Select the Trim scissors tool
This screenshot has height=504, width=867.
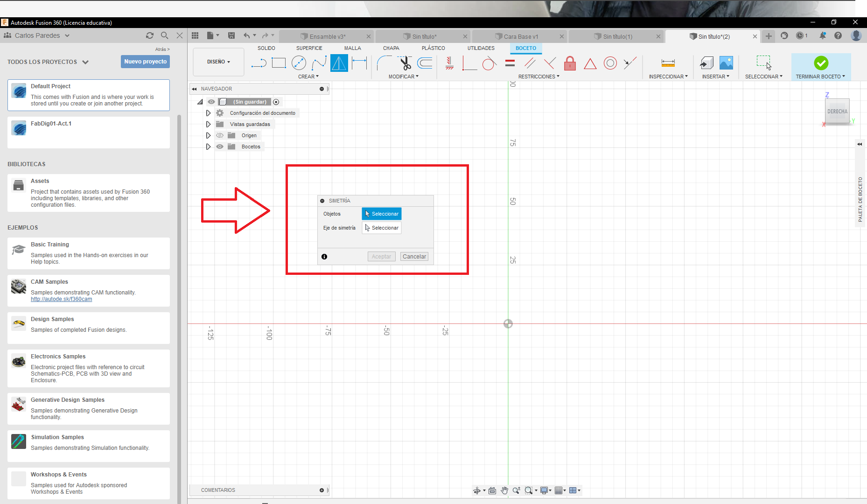click(x=405, y=63)
